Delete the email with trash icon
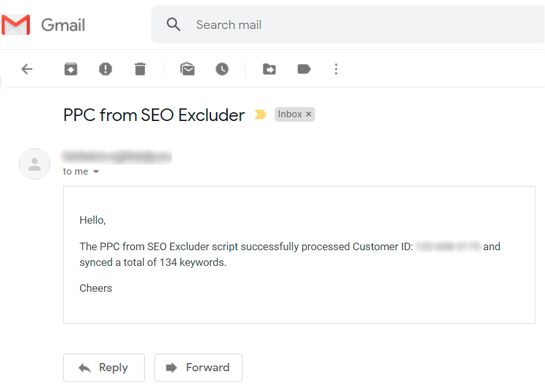The image size is (545, 392). click(140, 69)
